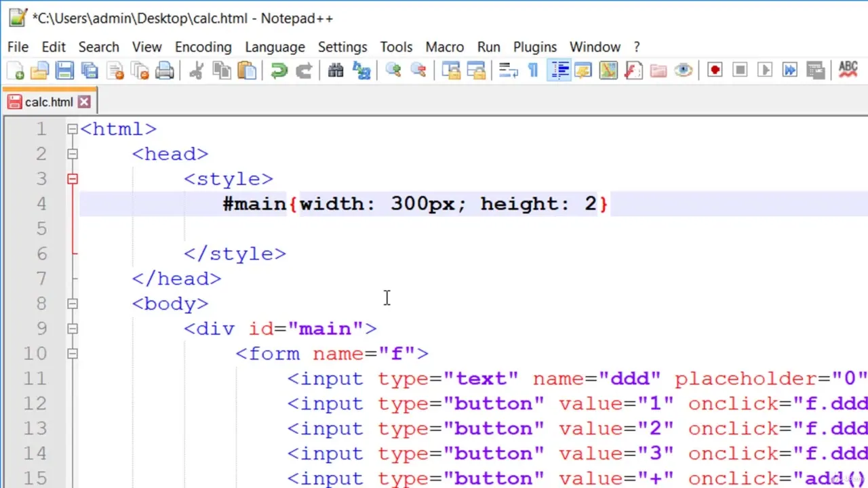
Task: Print the document using the printer icon
Action: tap(165, 70)
